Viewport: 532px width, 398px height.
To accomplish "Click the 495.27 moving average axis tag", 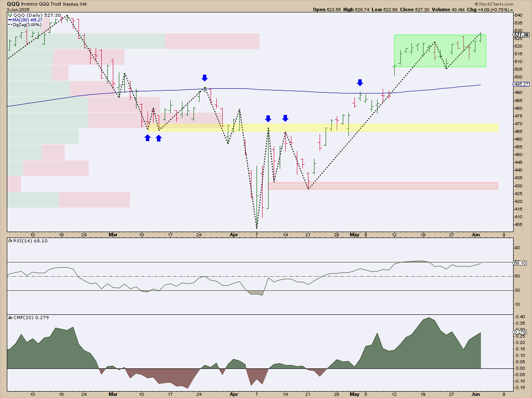I will click(x=521, y=84).
